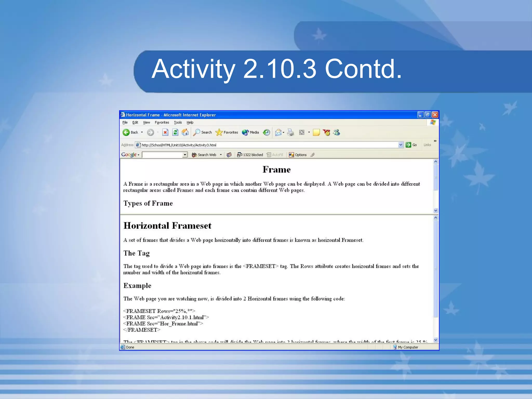Click the bottom frame scrollbar down arrow
Image resolution: width=532 pixels, height=399 pixels.
(x=436, y=340)
